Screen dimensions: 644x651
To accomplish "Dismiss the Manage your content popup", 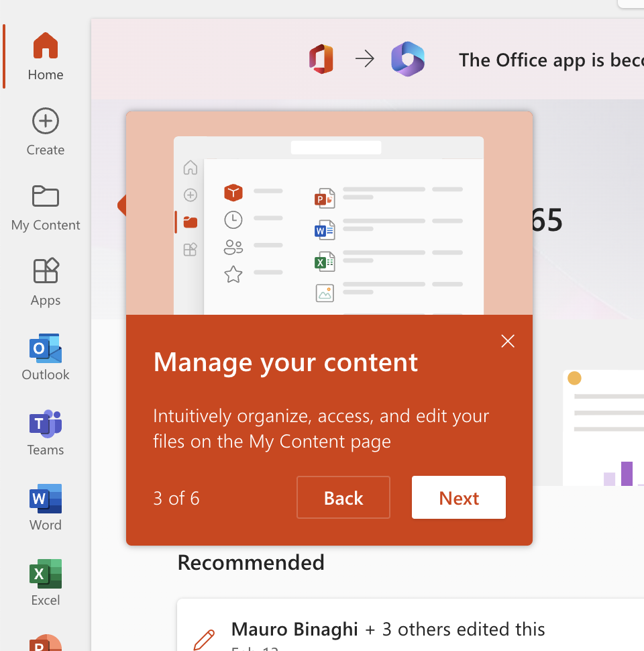I will (x=508, y=341).
